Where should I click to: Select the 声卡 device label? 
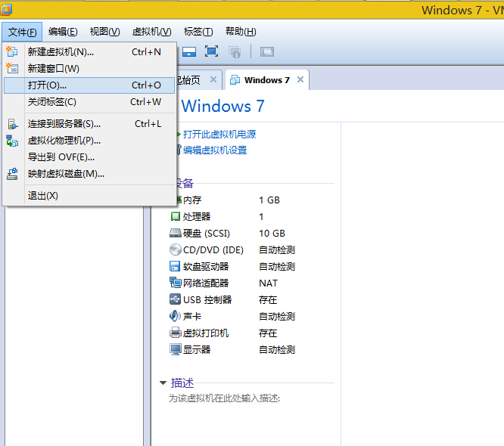[192, 316]
